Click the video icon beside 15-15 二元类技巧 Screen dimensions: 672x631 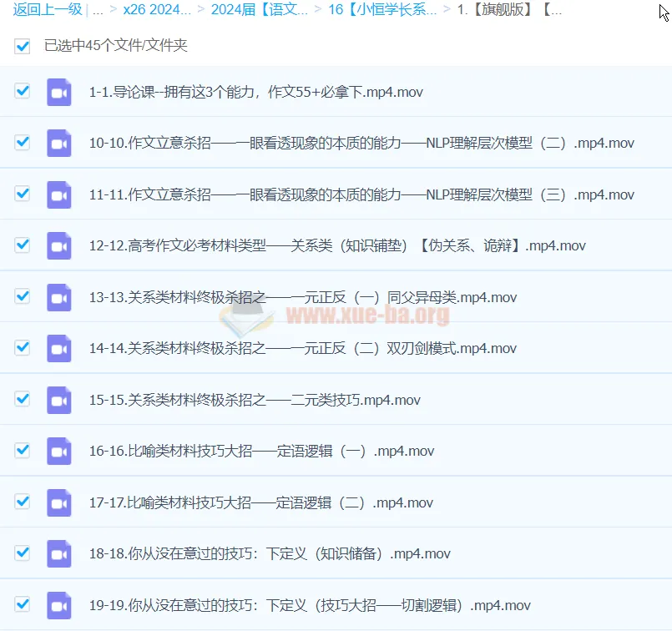pos(59,399)
